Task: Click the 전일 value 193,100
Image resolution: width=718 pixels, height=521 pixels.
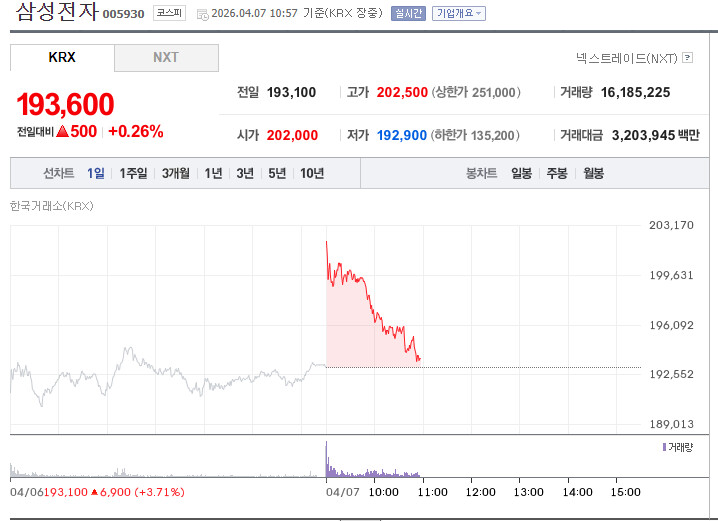Action: [x=291, y=92]
